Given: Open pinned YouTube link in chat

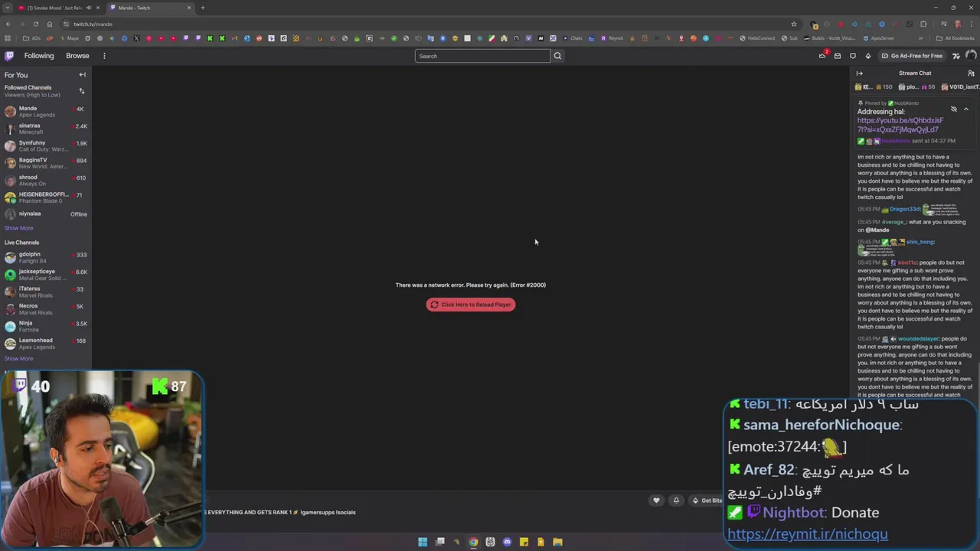Looking at the screenshot, I should pos(900,125).
